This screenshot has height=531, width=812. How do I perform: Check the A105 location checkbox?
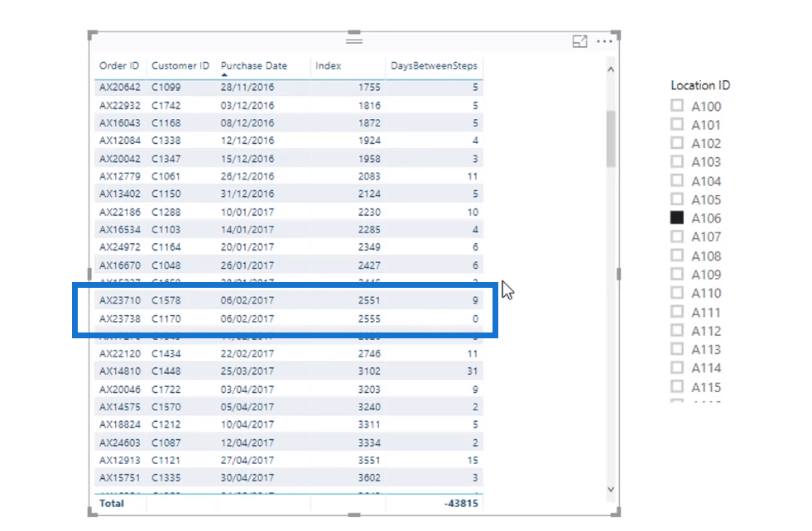tap(677, 199)
